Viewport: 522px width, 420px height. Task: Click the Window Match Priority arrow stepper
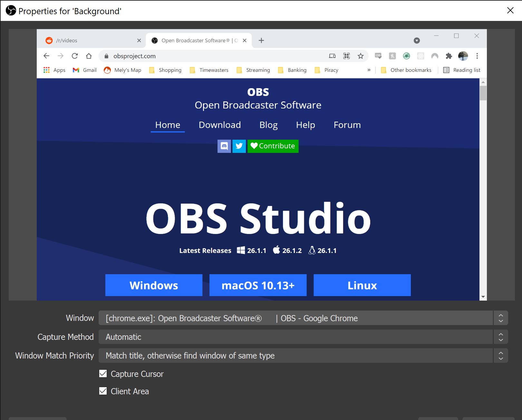(x=501, y=355)
